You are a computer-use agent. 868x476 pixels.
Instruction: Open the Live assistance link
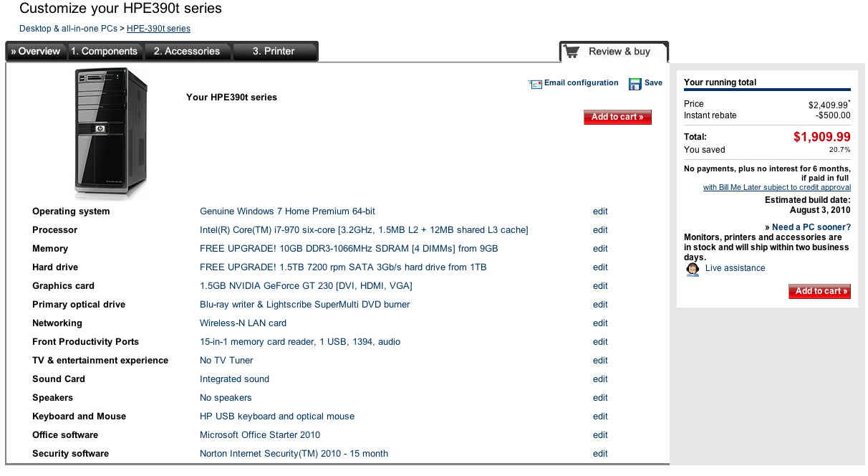[x=735, y=268]
